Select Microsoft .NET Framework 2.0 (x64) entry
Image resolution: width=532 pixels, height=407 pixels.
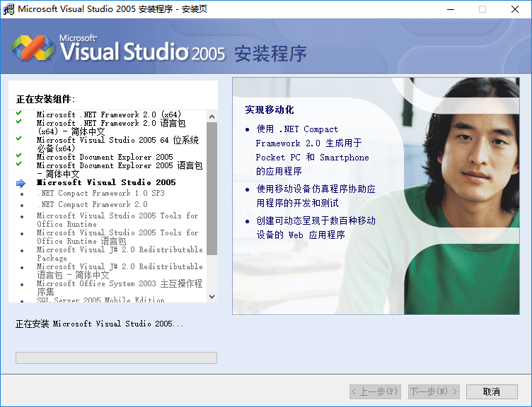109,114
